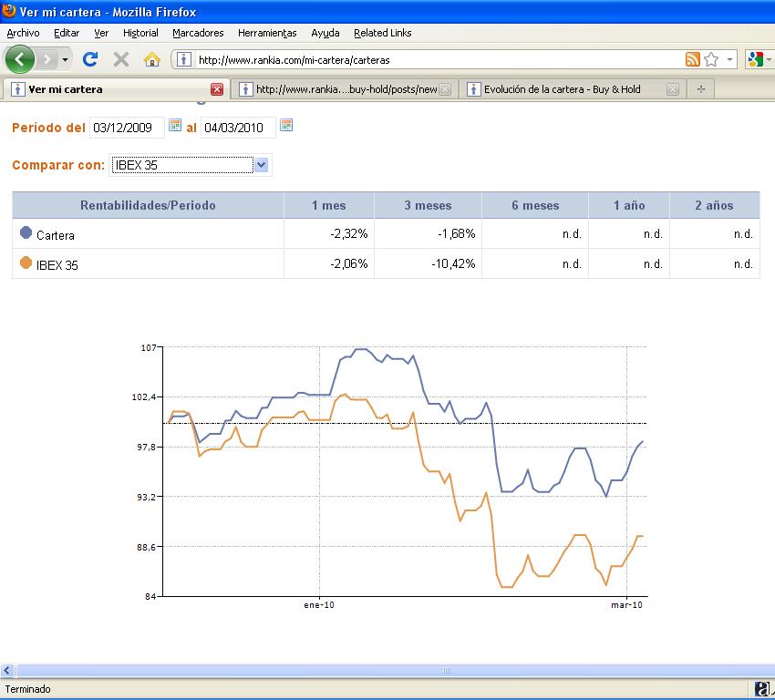
Task: Open calendar picker for end date
Action: click(x=286, y=125)
